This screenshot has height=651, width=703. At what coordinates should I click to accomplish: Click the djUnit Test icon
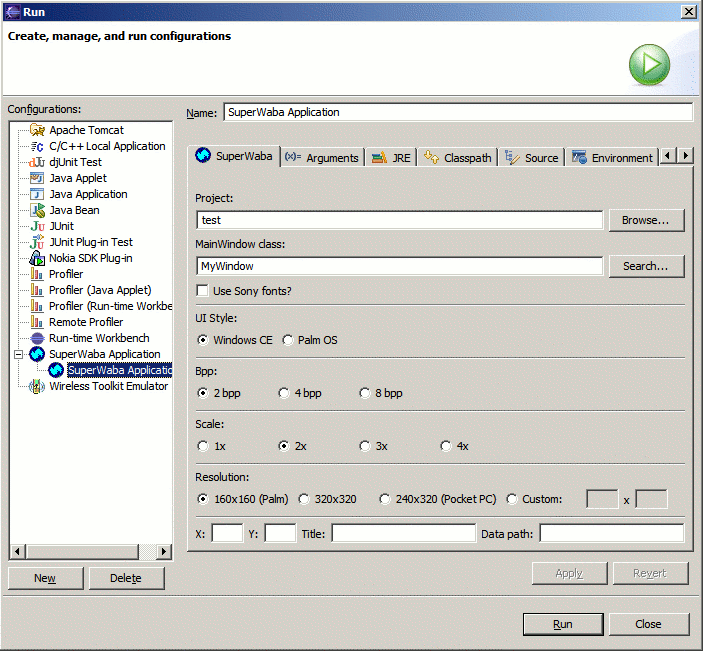[37, 162]
